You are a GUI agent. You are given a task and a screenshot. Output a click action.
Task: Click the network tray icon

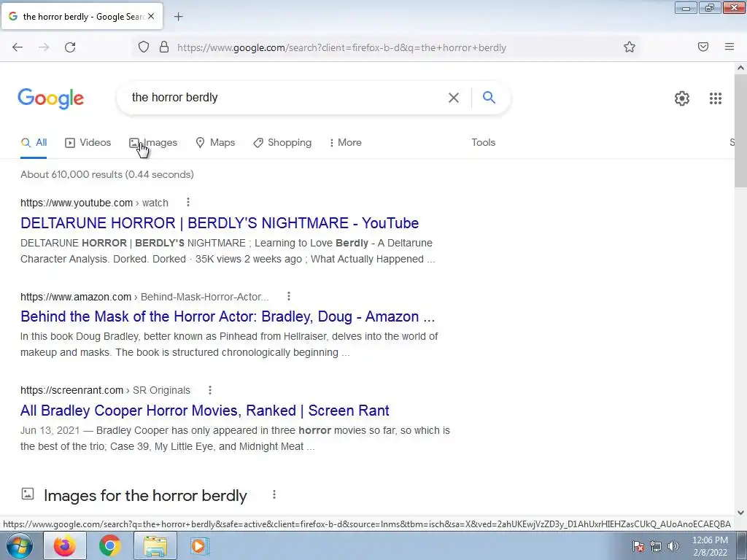[656, 546]
